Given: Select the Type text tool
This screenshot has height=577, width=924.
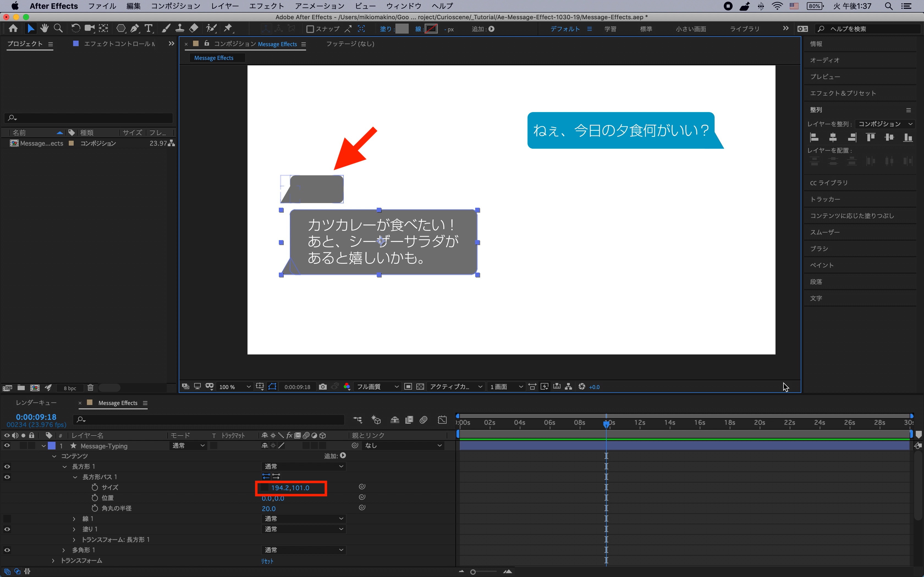Looking at the screenshot, I should point(148,28).
